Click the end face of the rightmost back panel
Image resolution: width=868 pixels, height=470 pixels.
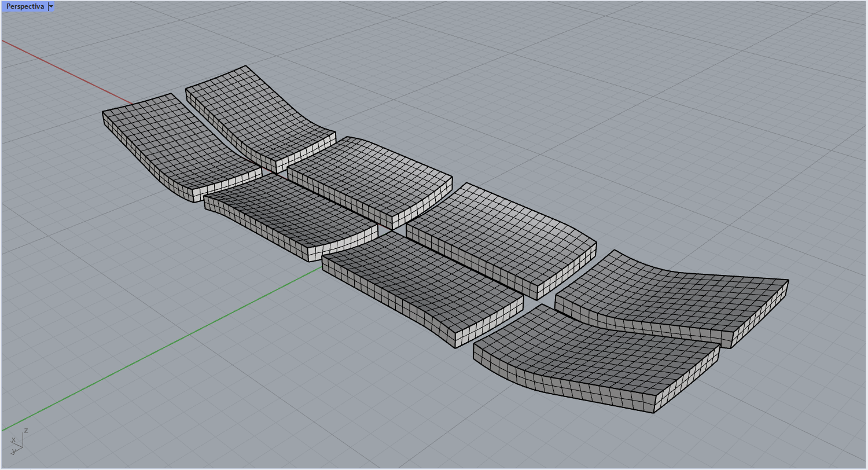(x=759, y=315)
